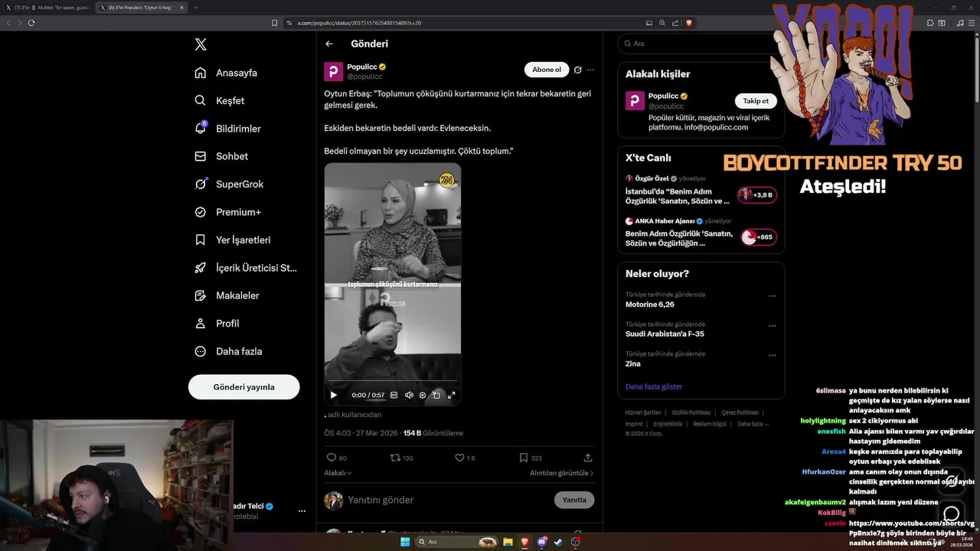
Task: Click the Daha fazla göster link
Action: click(654, 386)
